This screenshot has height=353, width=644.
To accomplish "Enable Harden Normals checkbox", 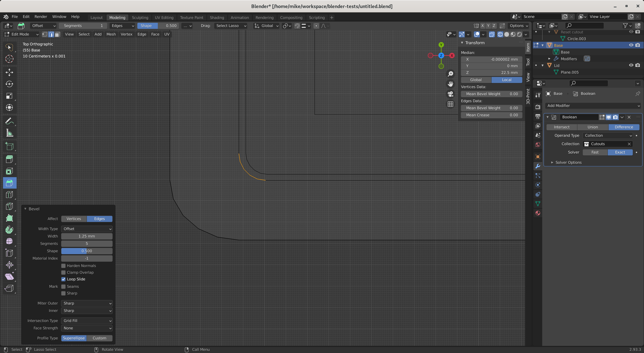I will tap(64, 266).
